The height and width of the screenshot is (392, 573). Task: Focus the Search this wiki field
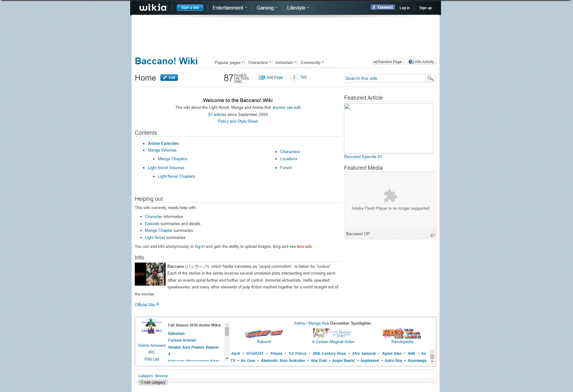(384, 78)
